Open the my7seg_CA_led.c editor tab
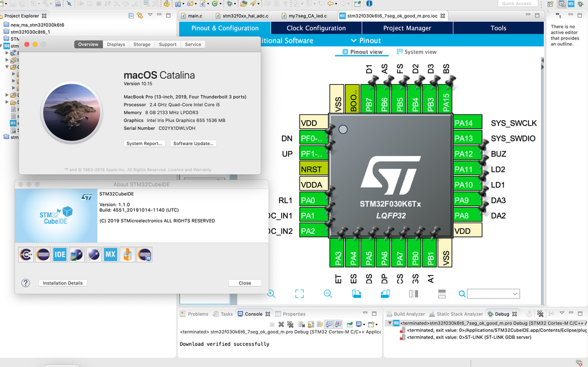This screenshot has height=367, width=588. pyautogui.click(x=304, y=16)
